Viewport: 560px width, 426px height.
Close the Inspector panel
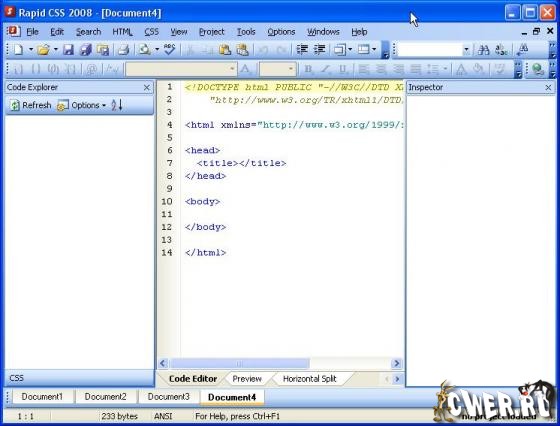tap(548, 87)
